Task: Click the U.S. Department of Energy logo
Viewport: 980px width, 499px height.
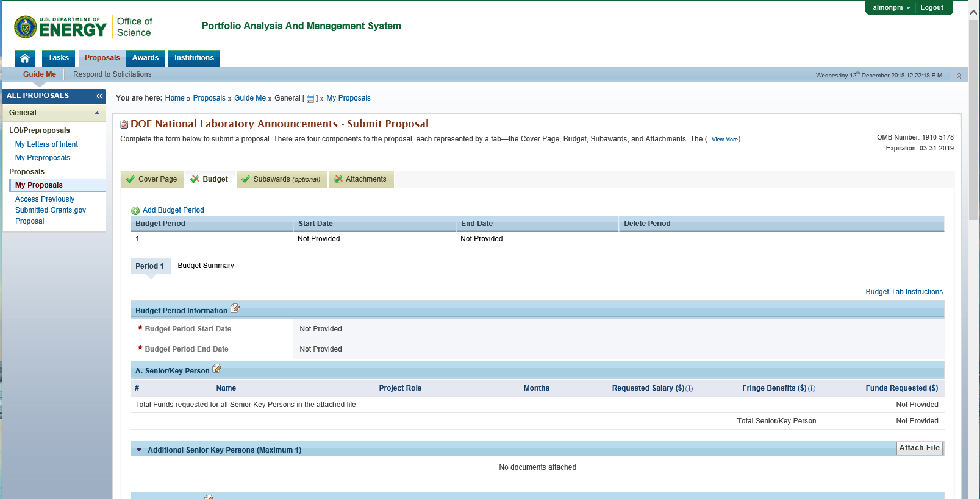Action: click(x=60, y=27)
